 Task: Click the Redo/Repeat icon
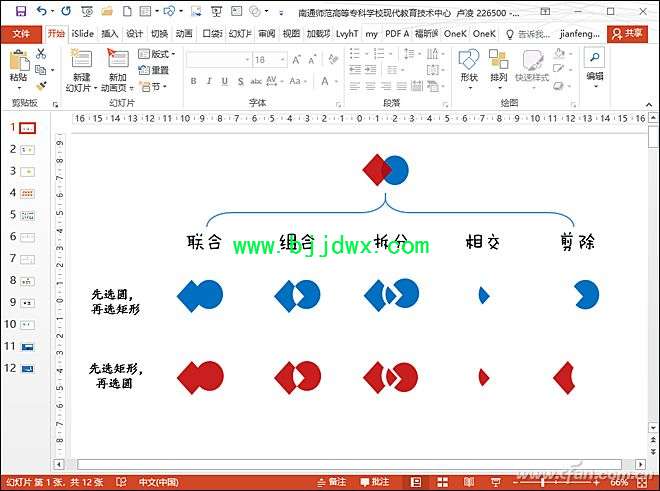point(66,11)
